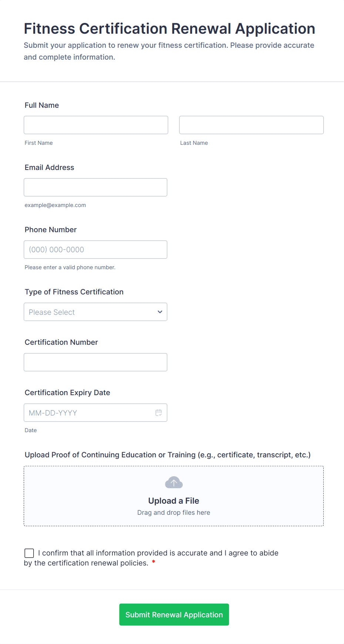344x644 pixels.
Task: Click the "Phone Number" field label
Action: (x=51, y=230)
